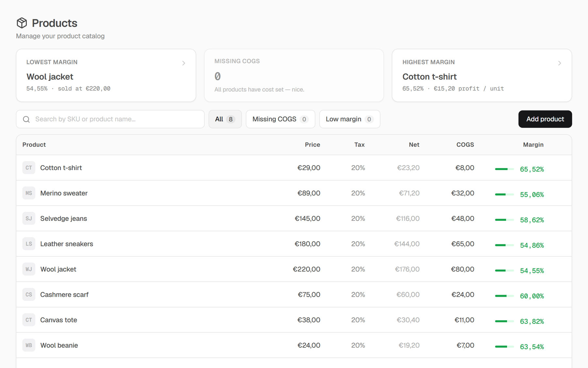Click the COGS column header
588x368 pixels.
465,145
